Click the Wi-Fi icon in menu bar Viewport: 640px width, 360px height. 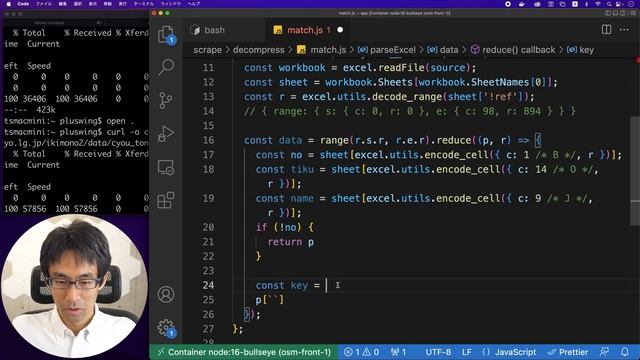click(x=598, y=4)
